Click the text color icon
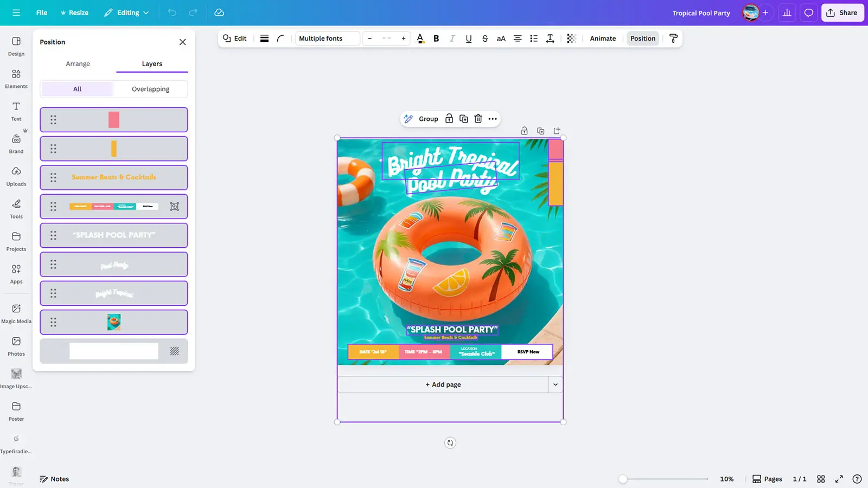Screen dimensions: 868x488 [420, 38]
